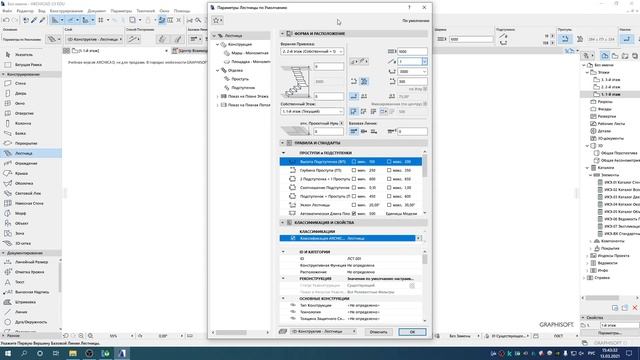Select the Wall (Стена) tool
This screenshot has height=360, width=640.
20,83
